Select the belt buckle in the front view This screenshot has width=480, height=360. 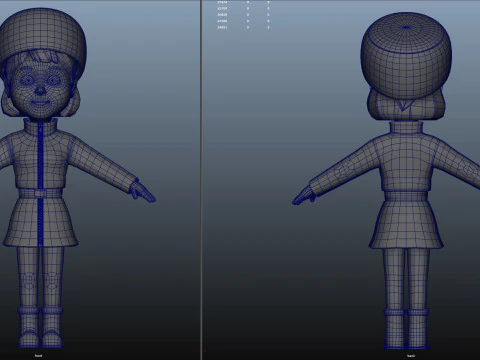pyautogui.click(x=40, y=193)
